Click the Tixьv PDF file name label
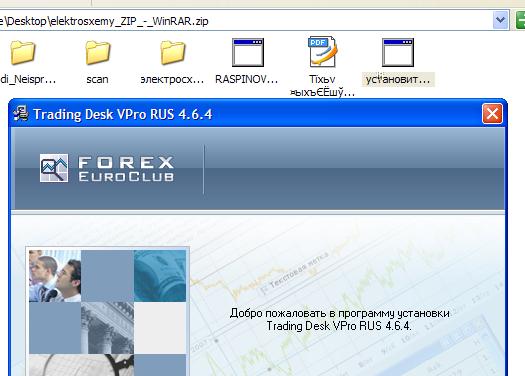Screen dimensions: 525x376 click(x=322, y=85)
